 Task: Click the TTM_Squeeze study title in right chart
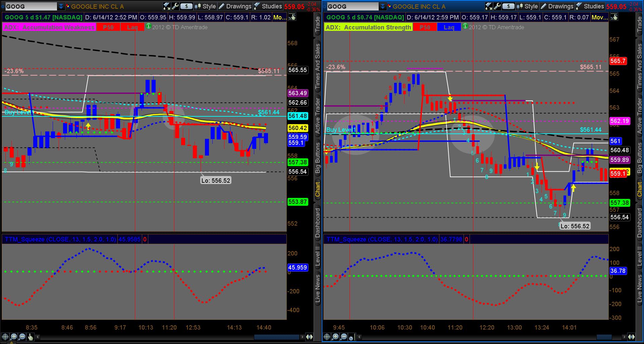[x=382, y=239]
